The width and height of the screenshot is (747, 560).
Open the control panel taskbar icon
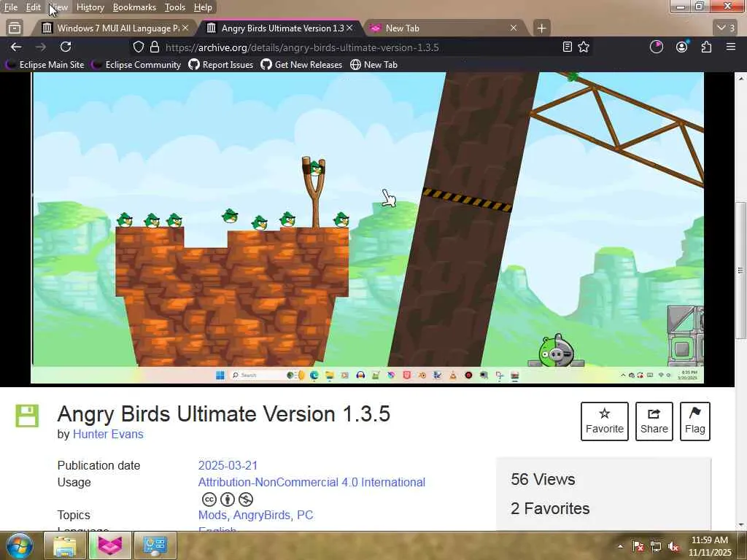pyautogui.click(x=155, y=546)
